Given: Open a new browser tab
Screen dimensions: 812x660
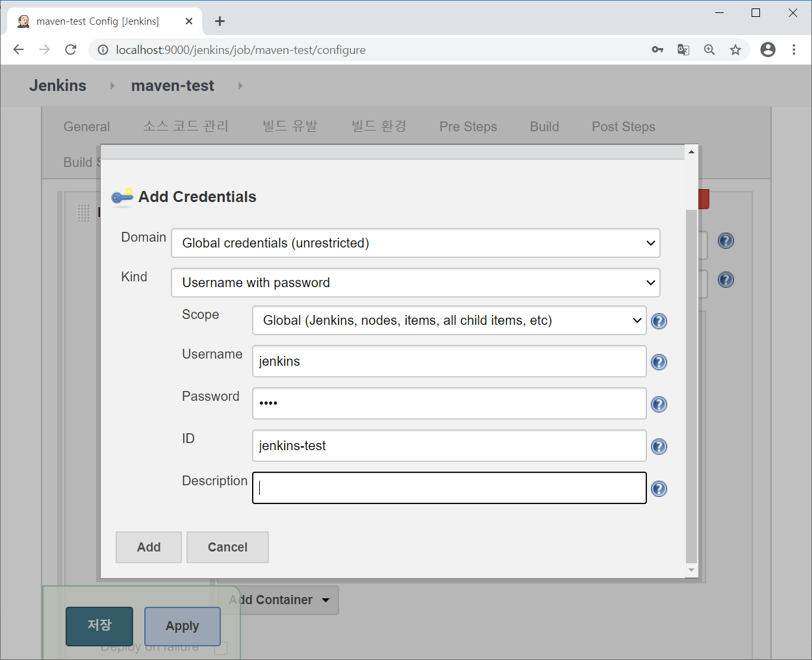Looking at the screenshot, I should point(220,21).
